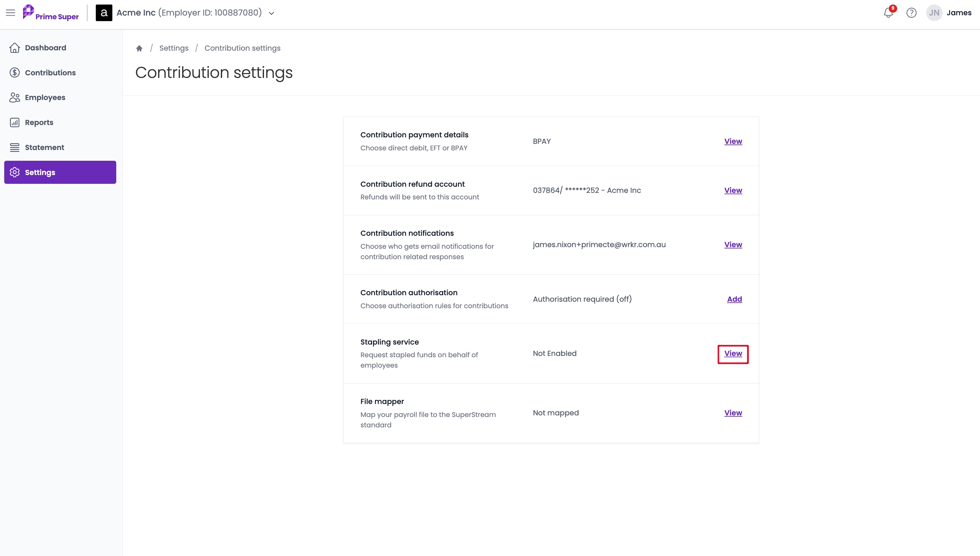View the Stapling service setting
The height and width of the screenshot is (556, 980).
pyautogui.click(x=733, y=354)
